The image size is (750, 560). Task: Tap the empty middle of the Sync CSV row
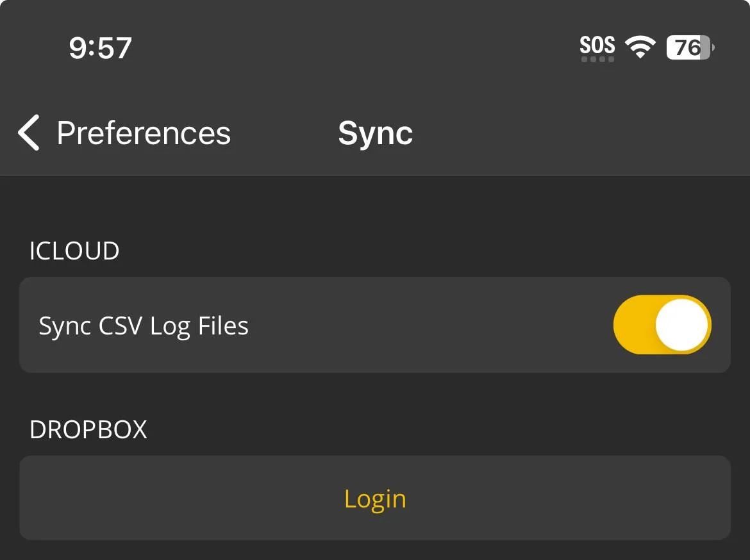coord(429,325)
